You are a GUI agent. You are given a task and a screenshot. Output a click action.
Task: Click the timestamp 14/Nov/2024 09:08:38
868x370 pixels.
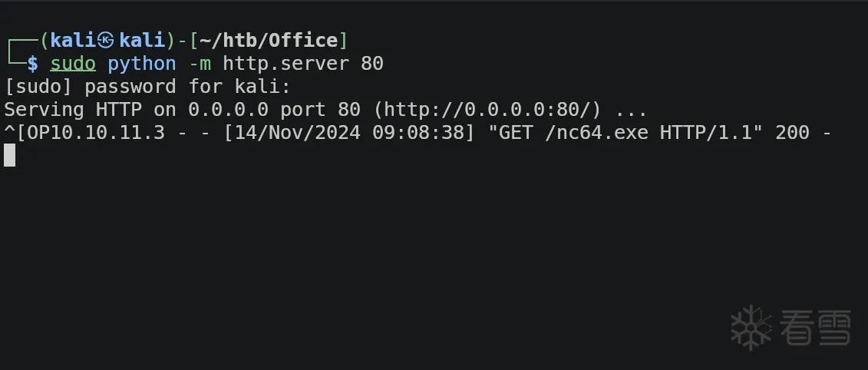point(349,133)
